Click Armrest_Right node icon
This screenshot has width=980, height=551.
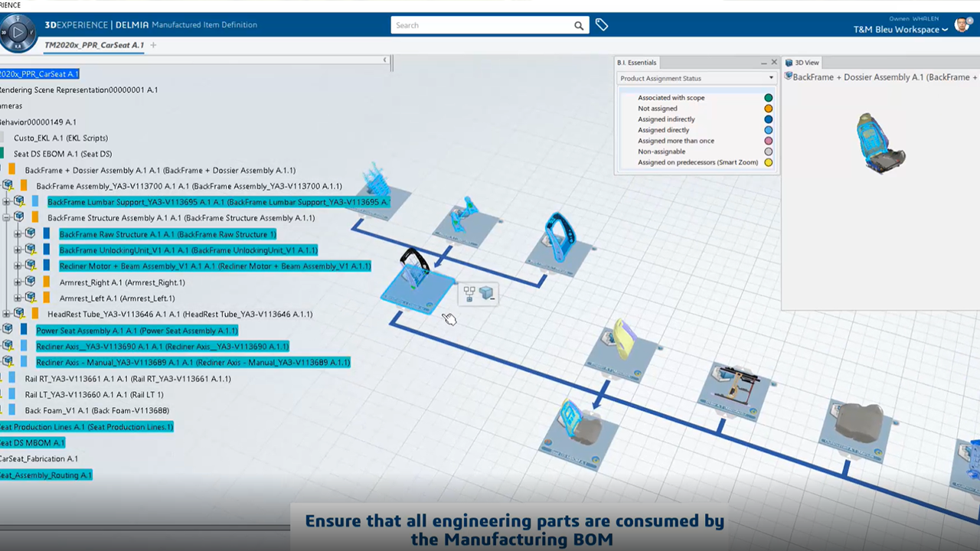(31, 282)
